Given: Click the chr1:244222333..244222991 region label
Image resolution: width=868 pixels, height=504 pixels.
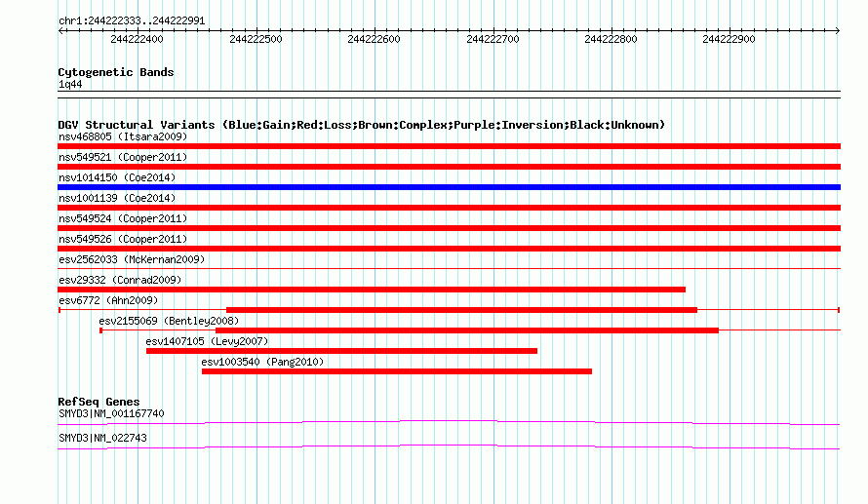Looking at the screenshot, I should click(132, 21).
